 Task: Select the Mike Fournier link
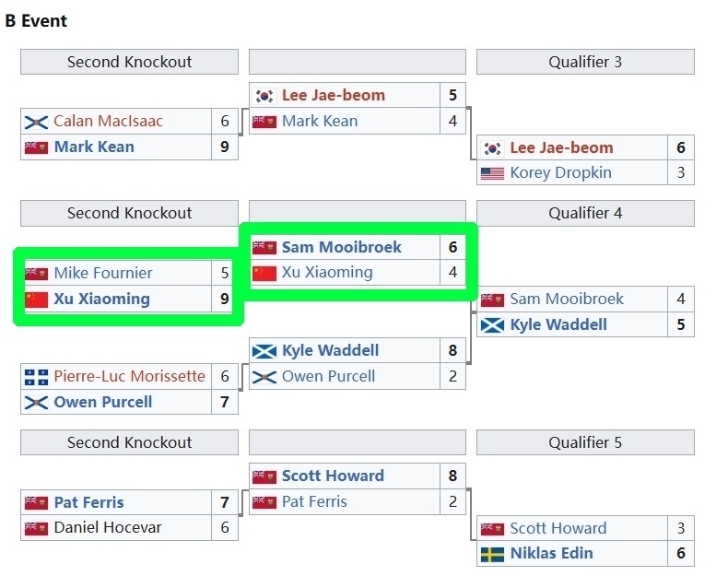pos(103,273)
